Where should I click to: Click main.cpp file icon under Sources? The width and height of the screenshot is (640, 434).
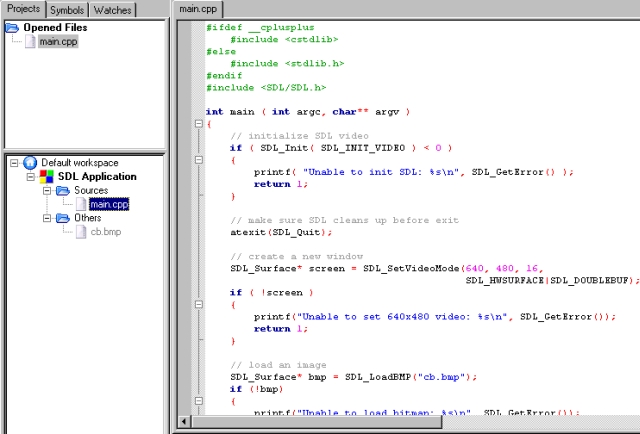pyautogui.click(x=81, y=204)
